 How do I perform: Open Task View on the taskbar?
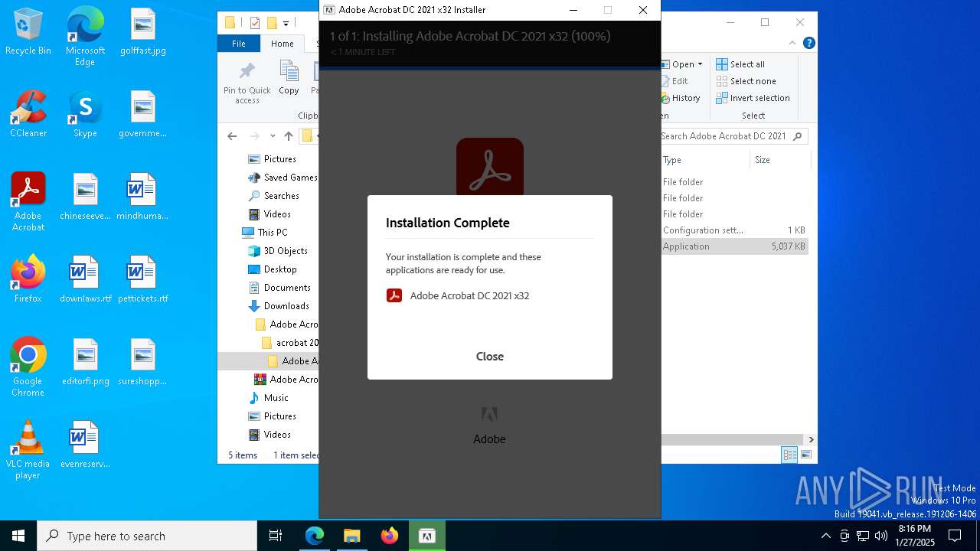276,536
